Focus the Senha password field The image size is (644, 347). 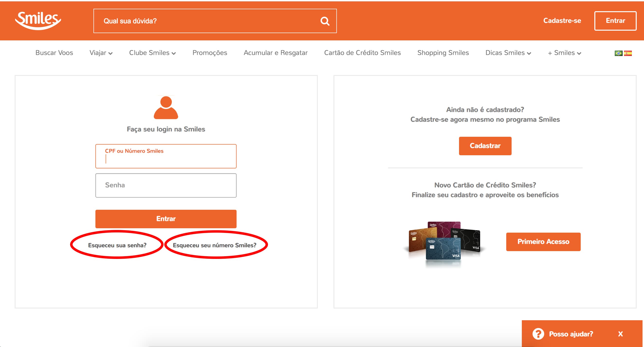166,185
